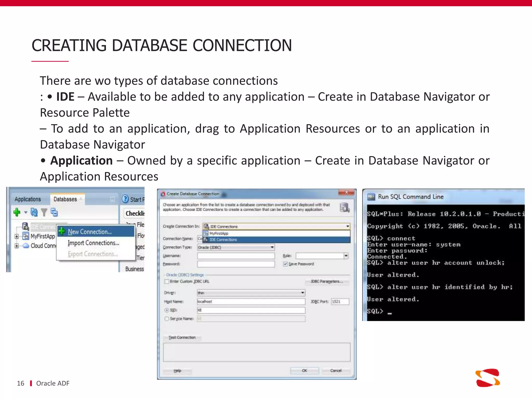This screenshot has height=399, width=532.
Task: Click the 'Oracle ADF' footer text
Action: point(53,383)
